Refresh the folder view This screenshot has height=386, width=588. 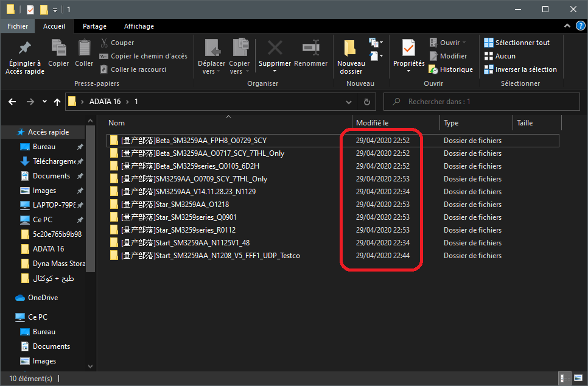coord(367,102)
